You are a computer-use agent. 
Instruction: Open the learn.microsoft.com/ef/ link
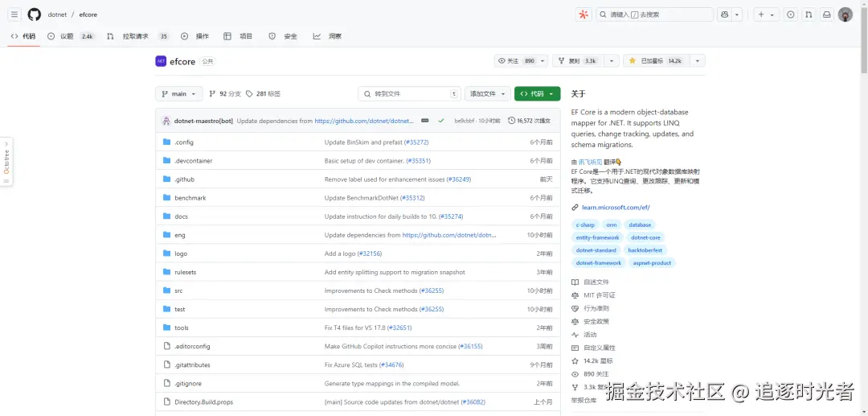click(616, 207)
